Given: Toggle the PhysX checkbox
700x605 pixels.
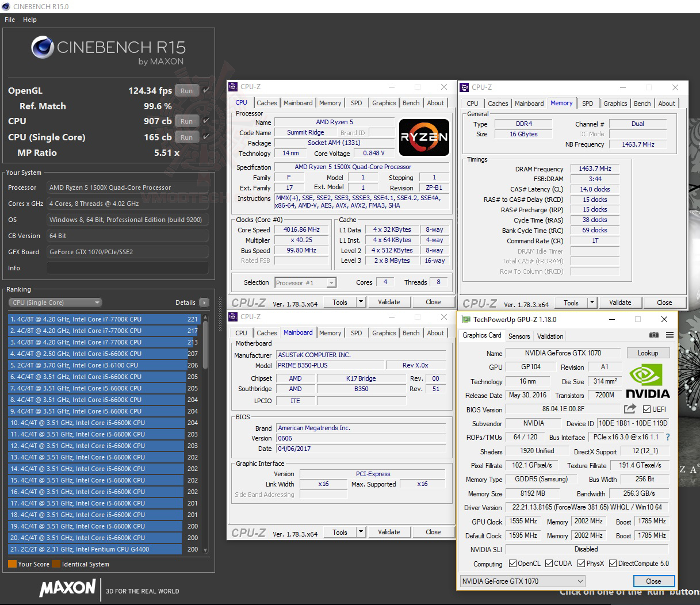Looking at the screenshot, I should pyautogui.click(x=581, y=564).
